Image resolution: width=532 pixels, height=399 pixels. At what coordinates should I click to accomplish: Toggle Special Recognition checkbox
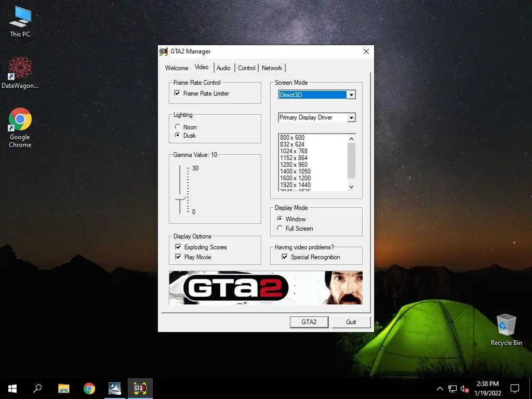pyautogui.click(x=285, y=257)
